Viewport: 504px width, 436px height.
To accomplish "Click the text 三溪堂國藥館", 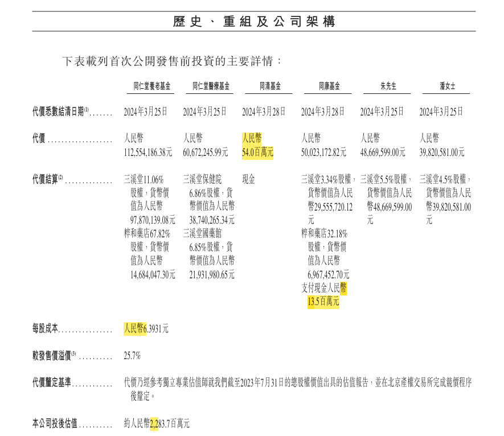I will click(203, 233).
